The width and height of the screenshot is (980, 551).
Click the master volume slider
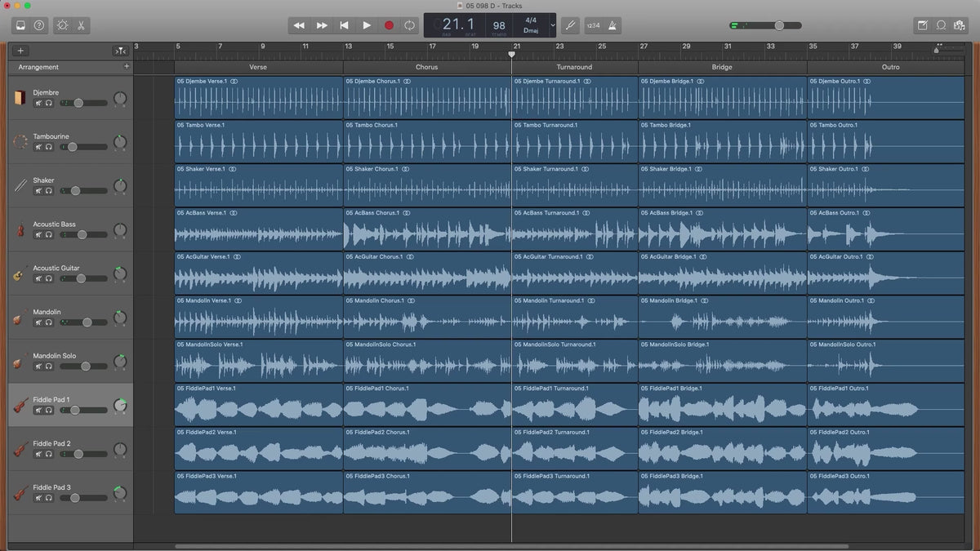(778, 25)
